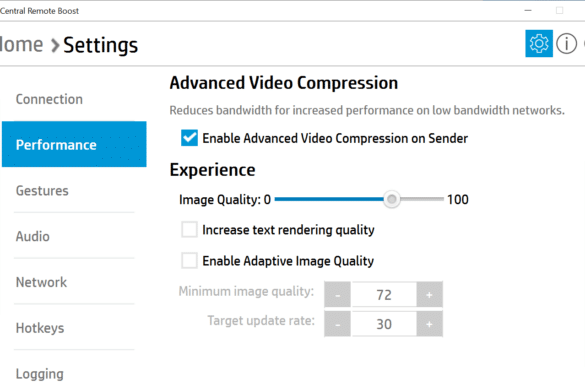This screenshot has height=390, width=585.
Task: Click the minimum image quality value field
Action: click(x=384, y=294)
